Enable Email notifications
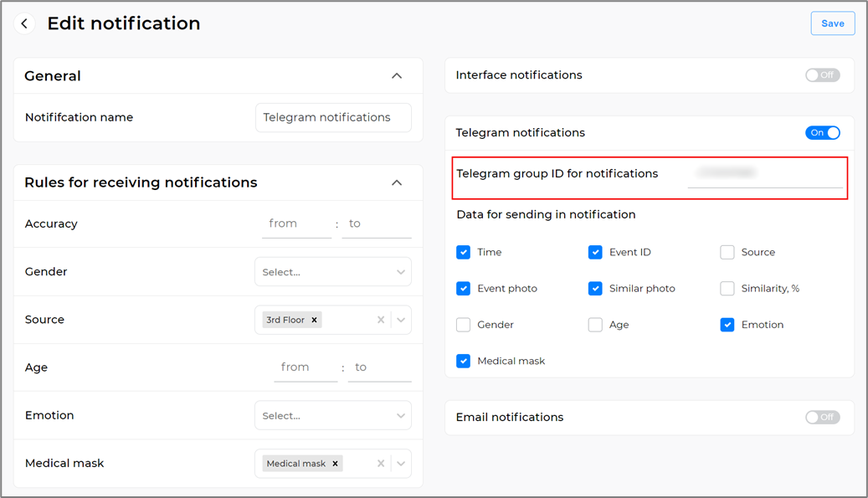Viewport: 868px width, 498px height. click(x=822, y=417)
